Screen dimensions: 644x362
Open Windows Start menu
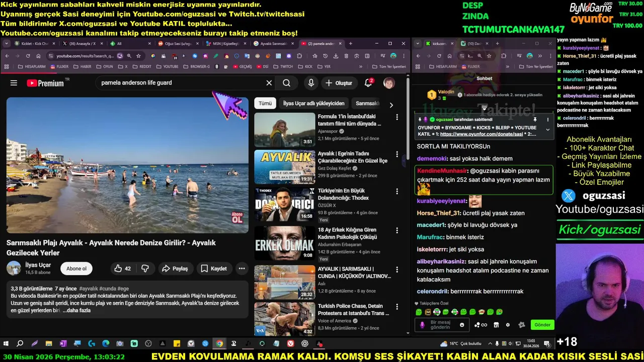(x=6, y=344)
